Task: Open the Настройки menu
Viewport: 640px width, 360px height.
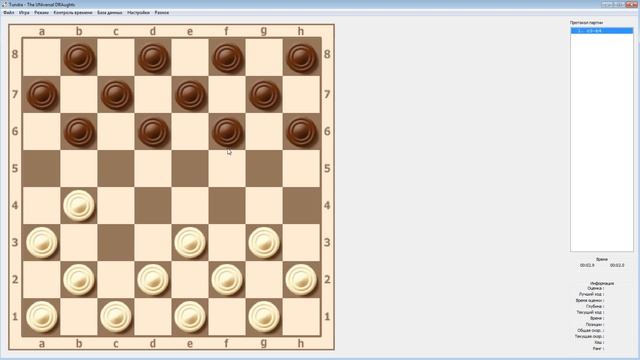Action: tap(138, 13)
